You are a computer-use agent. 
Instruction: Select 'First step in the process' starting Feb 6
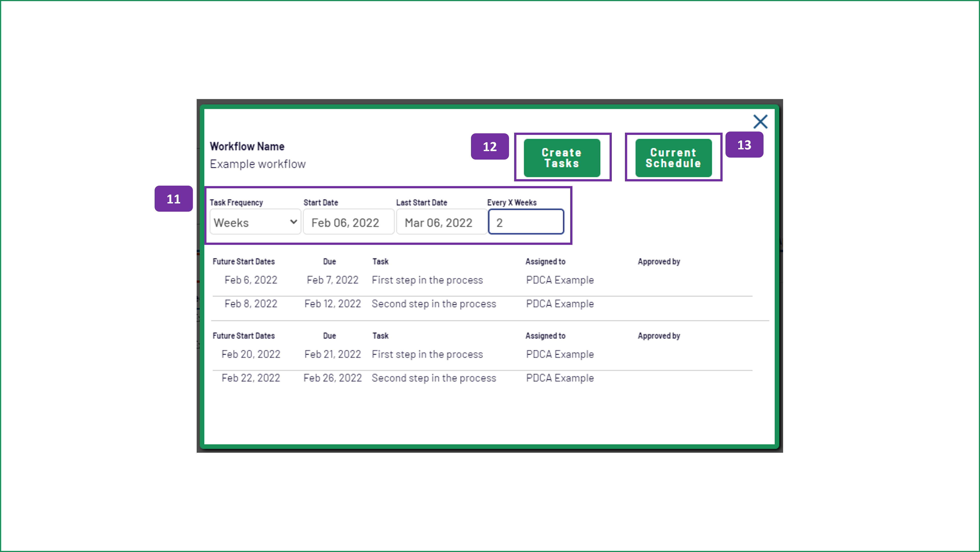coord(427,280)
